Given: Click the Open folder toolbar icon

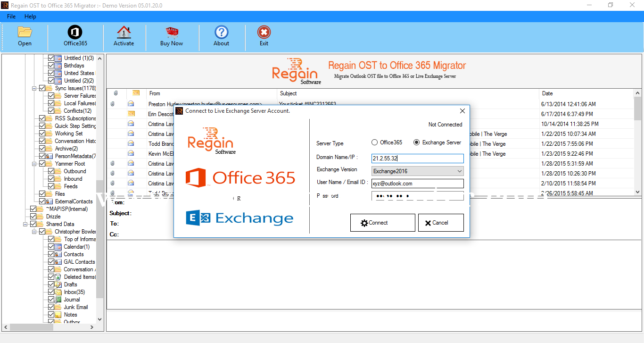Looking at the screenshot, I should (25, 32).
